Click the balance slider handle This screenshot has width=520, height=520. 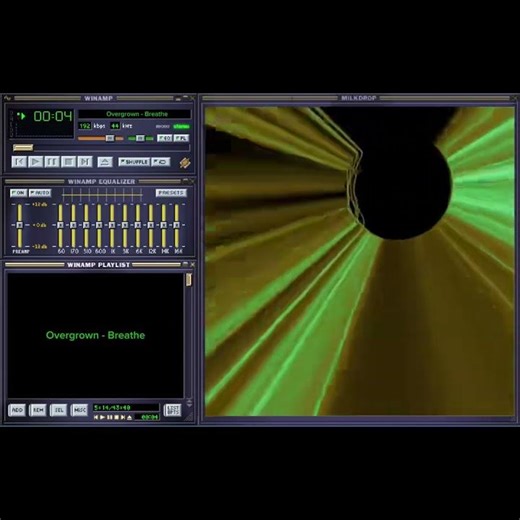click(140, 138)
